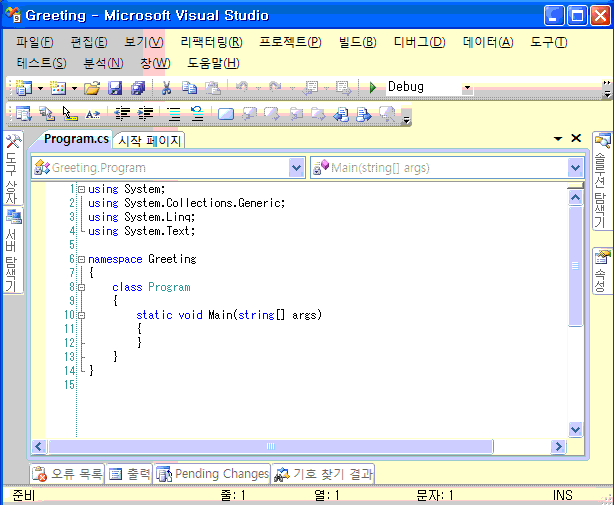Image resolution: width=614 pixels, height=505 pixels.
Task: Click the New Project toolbar icon
Action: coord(23,88)
